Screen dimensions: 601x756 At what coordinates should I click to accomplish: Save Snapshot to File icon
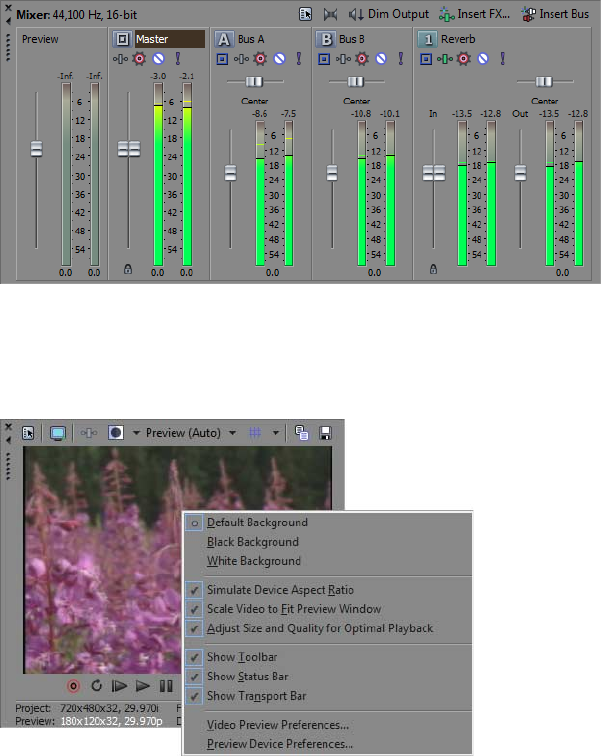[x=325, y=433]
